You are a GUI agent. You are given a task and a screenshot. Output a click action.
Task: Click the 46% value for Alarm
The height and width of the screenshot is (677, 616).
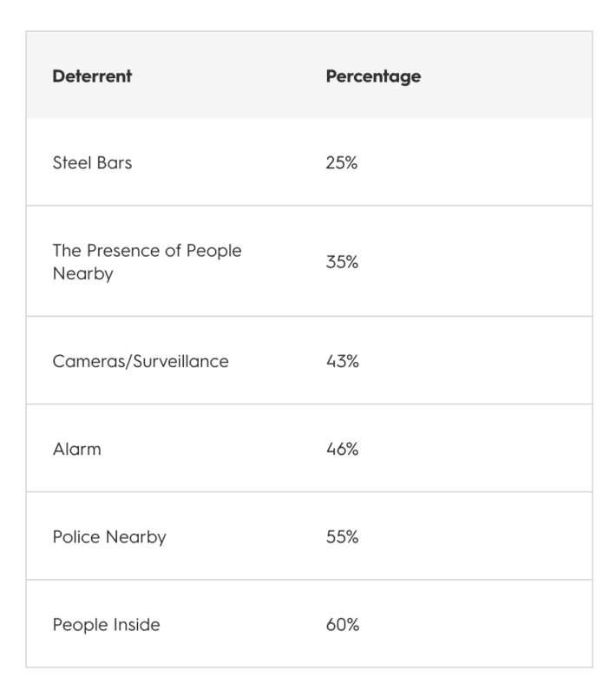(x=342, y=450)
